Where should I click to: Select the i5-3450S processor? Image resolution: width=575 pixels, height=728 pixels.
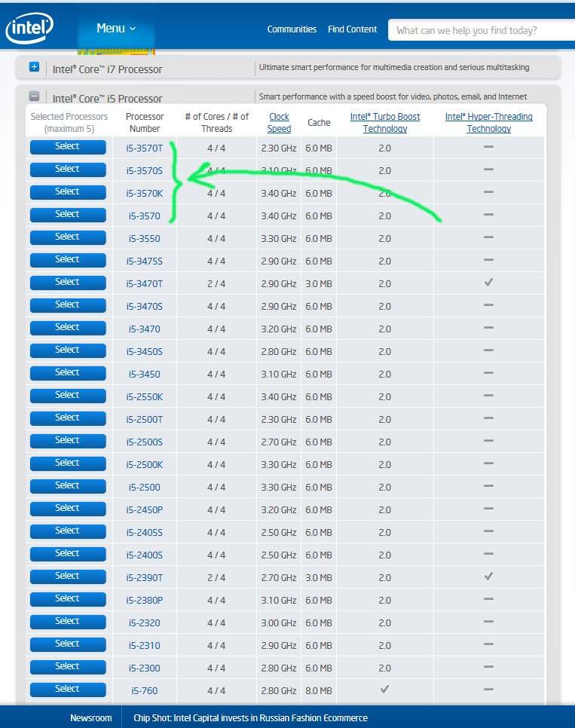68,350
